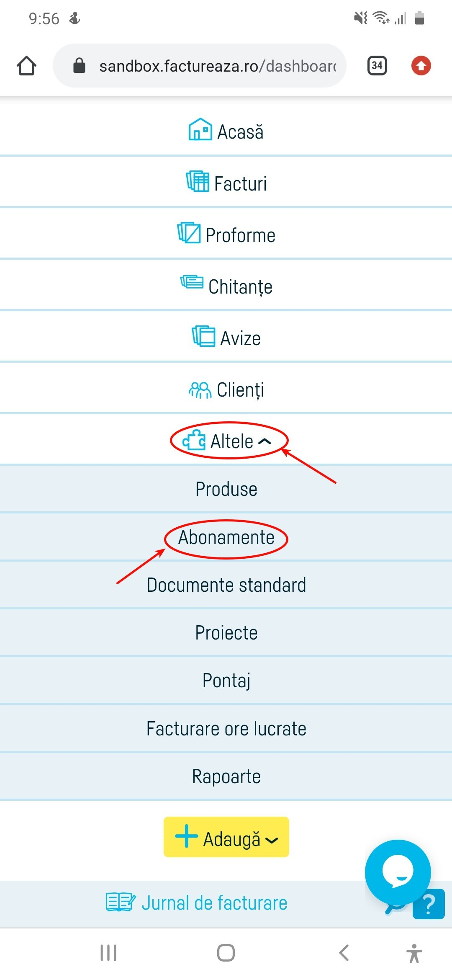The width and height of the screenshot is (452, 980).
Task: Go to Proforme in the menu
Action: [226, 235]
